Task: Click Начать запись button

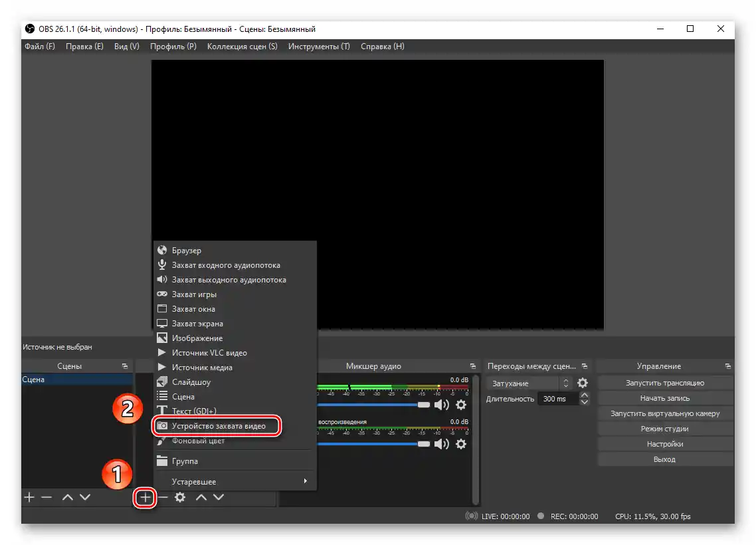Action: click(666, 398)
